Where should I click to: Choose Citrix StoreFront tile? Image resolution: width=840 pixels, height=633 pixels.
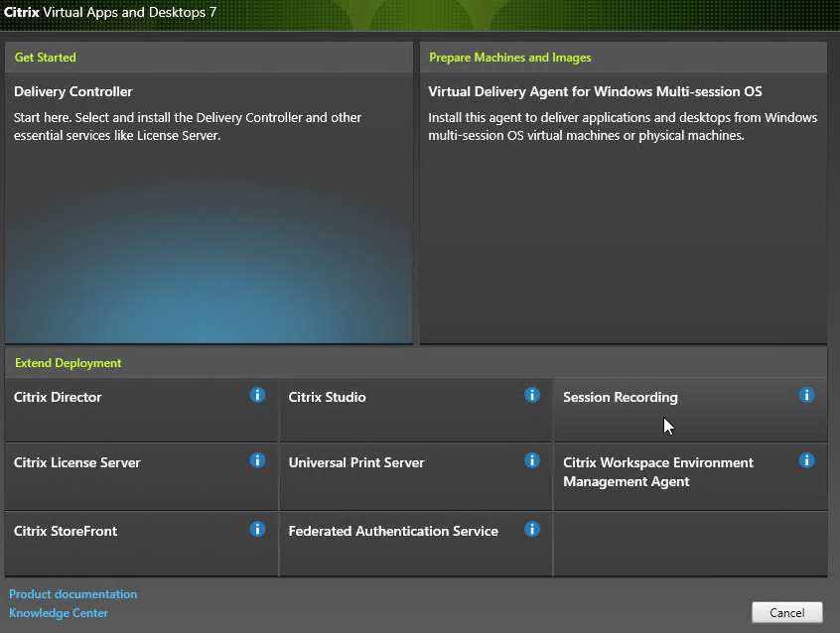(141, 544)
